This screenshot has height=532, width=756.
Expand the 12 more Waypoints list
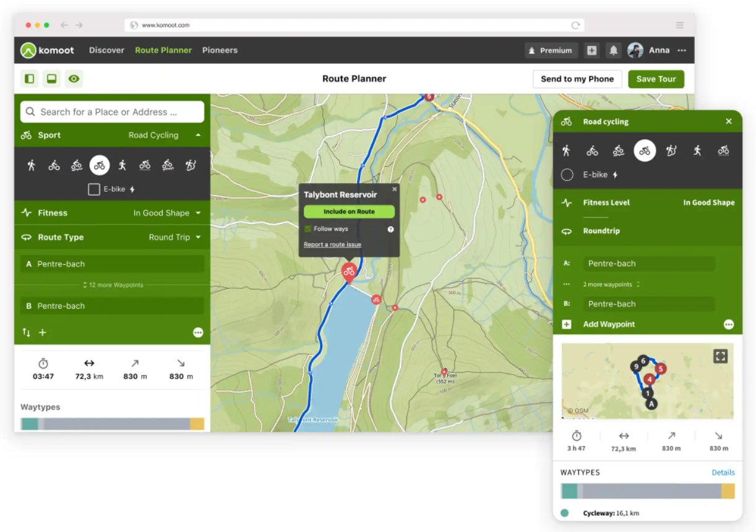pos(112,285)
